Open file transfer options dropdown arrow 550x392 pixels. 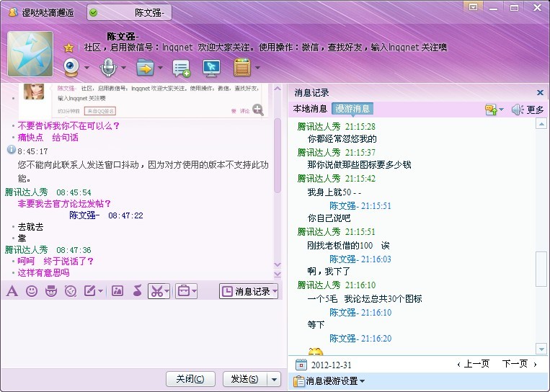[160, 67]
